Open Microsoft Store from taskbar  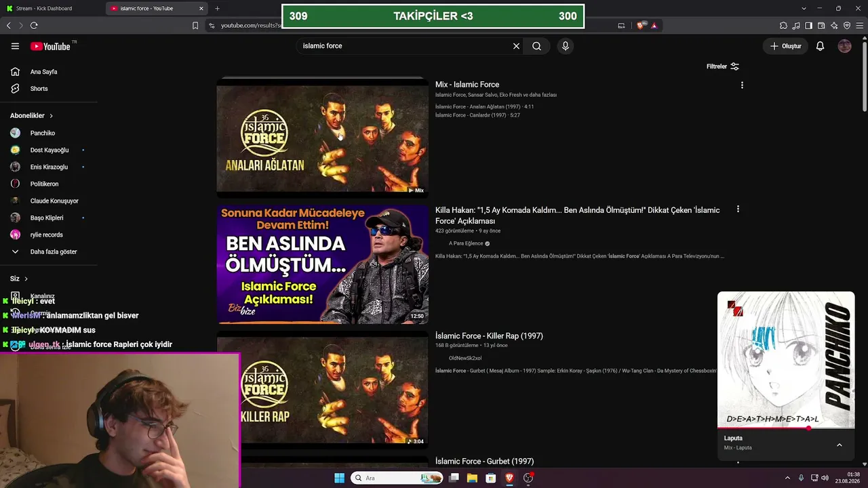point(490,478)
